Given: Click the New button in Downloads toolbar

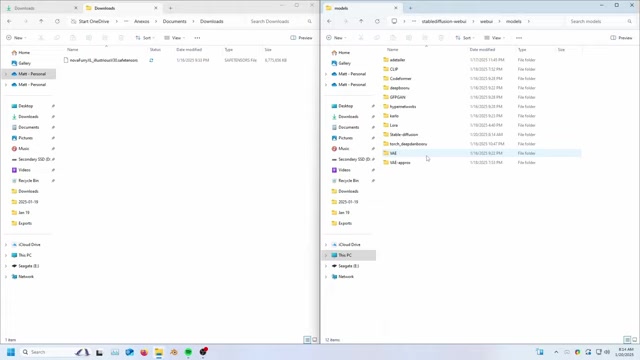Looking at the screenshot, I should coord(16,38).
